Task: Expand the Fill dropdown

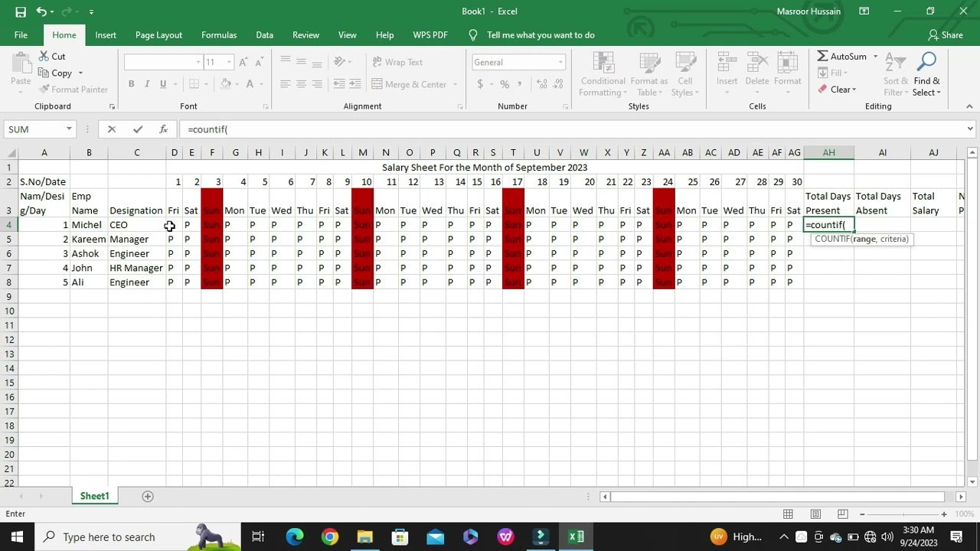Action: pos(844,73)
